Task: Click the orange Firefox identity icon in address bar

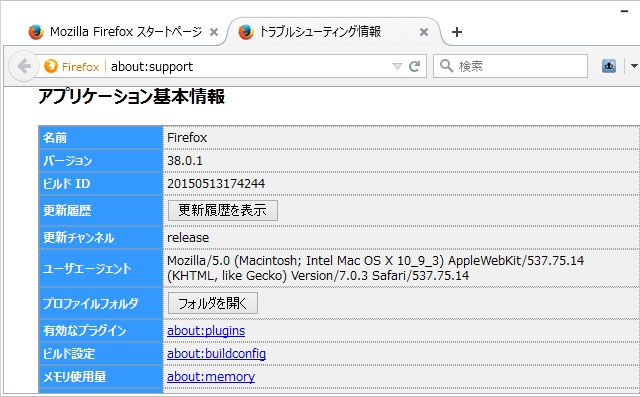Action: (x=51, y=66)
